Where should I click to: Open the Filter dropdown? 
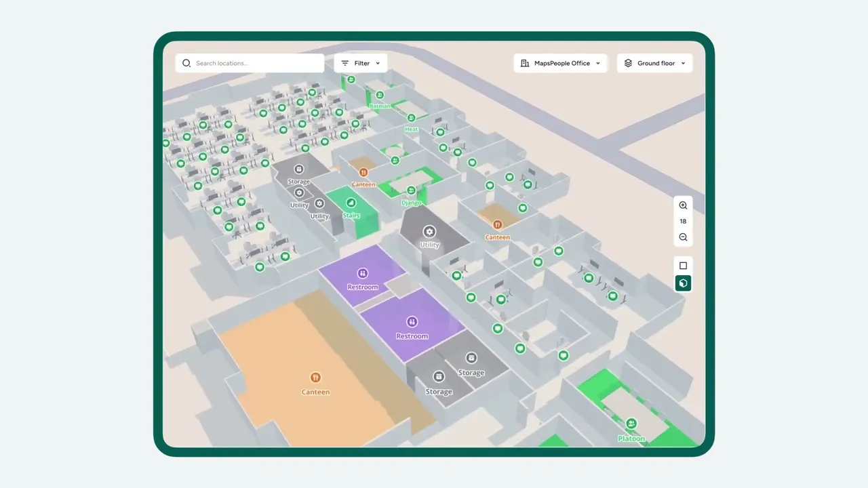coord(361,63)
